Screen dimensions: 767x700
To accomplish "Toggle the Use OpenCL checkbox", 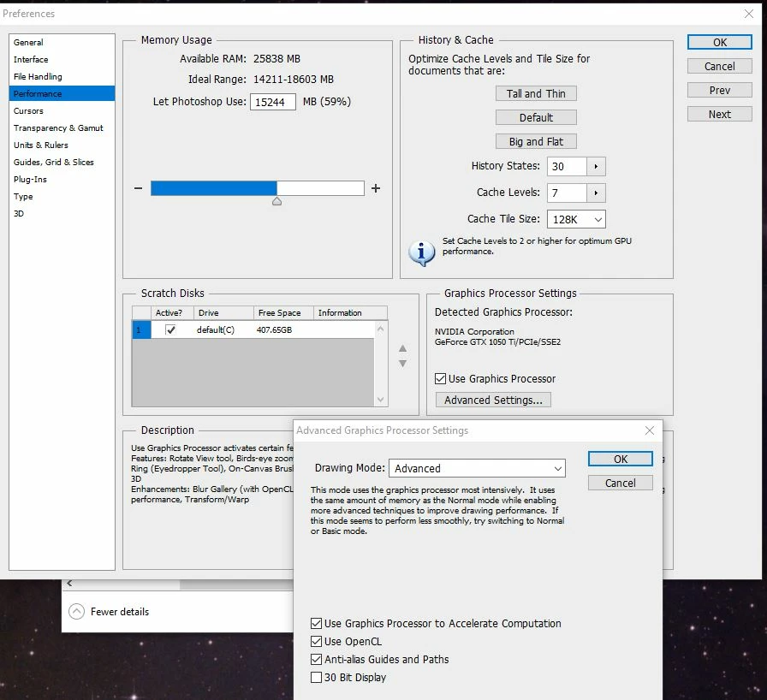I will point(317,641).
